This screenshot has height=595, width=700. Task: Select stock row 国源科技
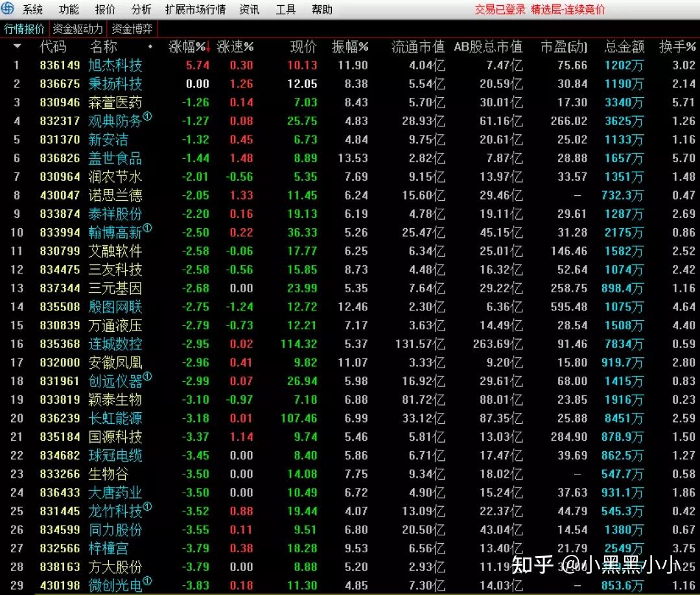pos(350,437)
